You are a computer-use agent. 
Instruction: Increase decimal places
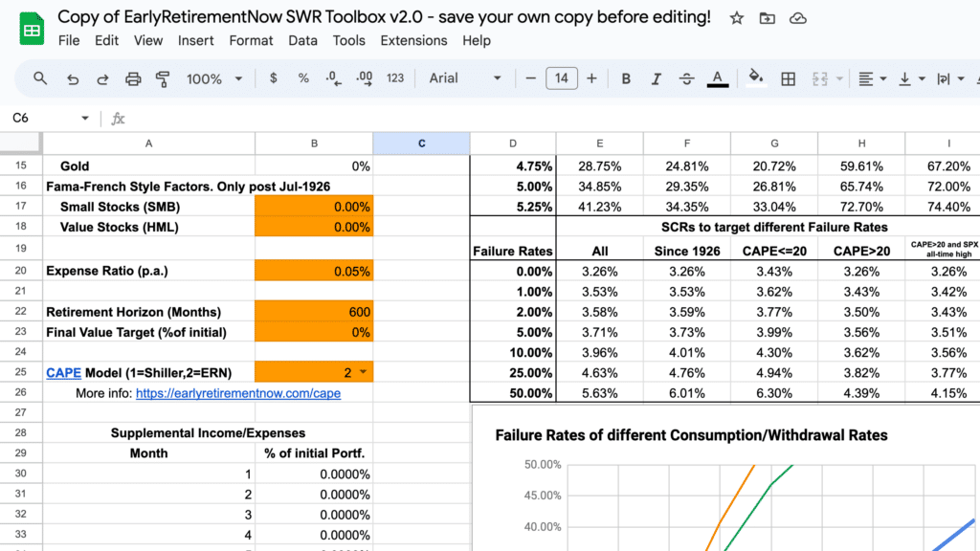coord(365,77)
